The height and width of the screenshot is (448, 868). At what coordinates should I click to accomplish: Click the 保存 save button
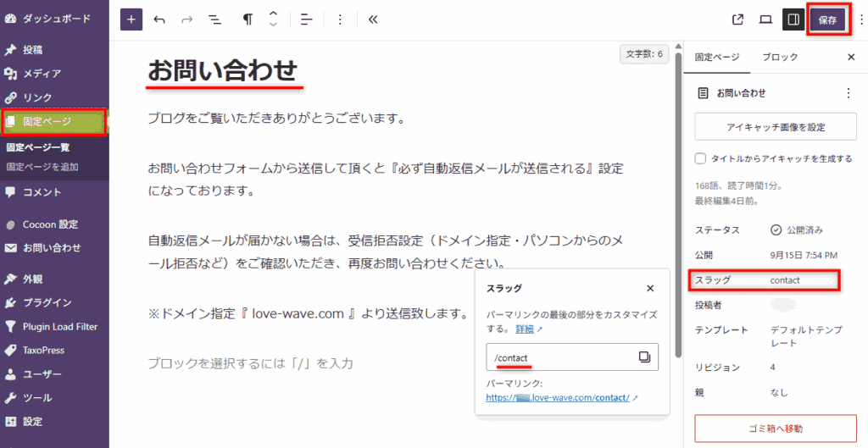click(x=827, y=20)
